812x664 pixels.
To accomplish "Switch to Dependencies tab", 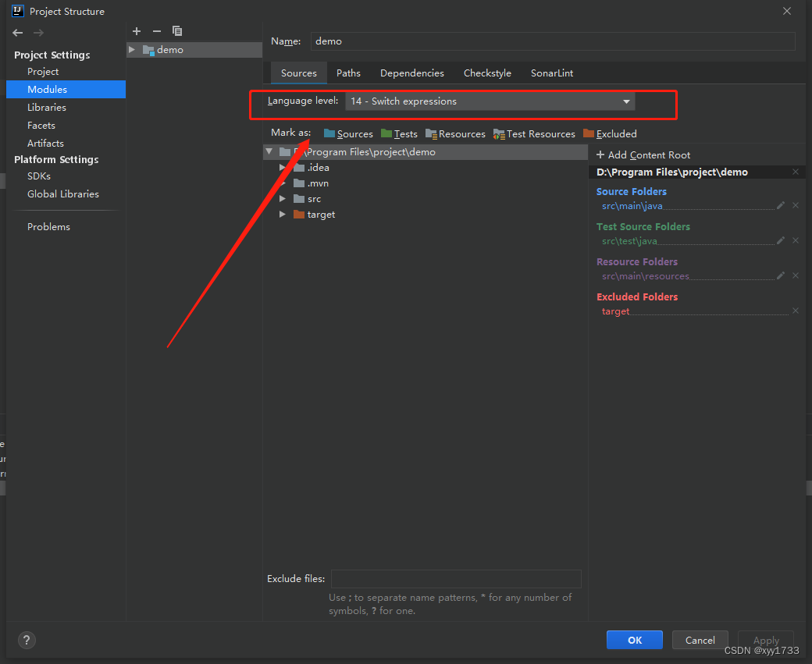I will (x=412, y=73).
